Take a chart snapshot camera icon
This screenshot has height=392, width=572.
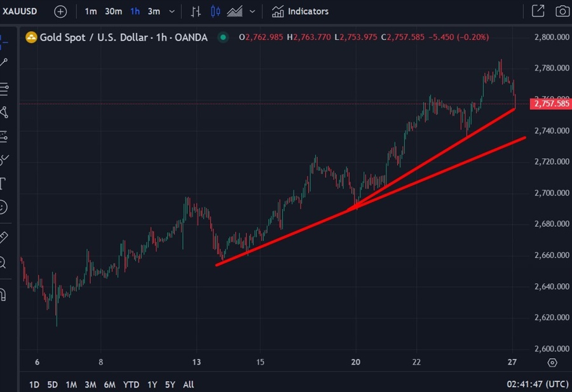coord(562,11)
